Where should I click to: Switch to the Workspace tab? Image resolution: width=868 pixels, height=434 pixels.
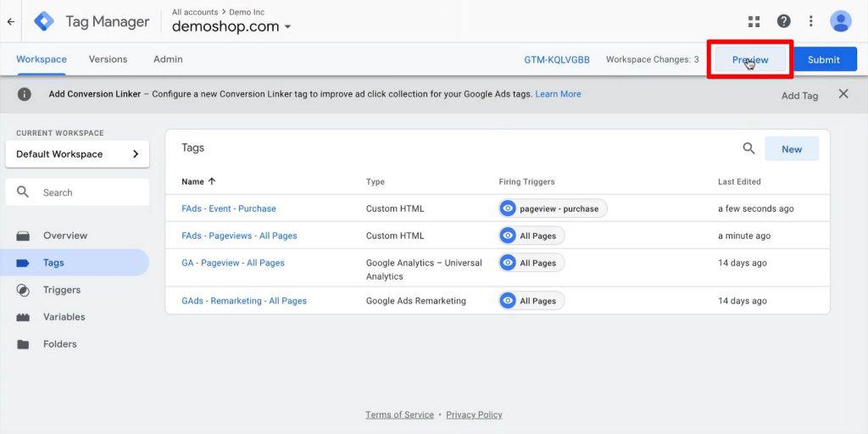(x=42, y=59)
